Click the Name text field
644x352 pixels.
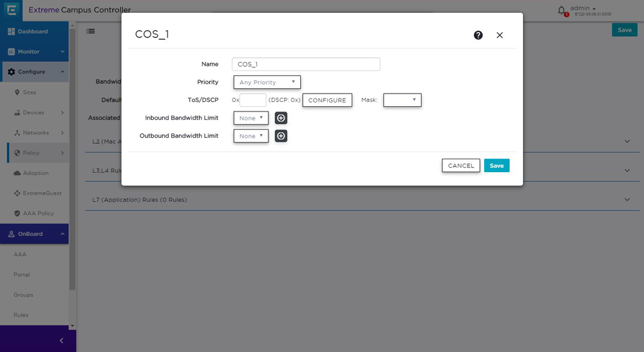[306, 64]
